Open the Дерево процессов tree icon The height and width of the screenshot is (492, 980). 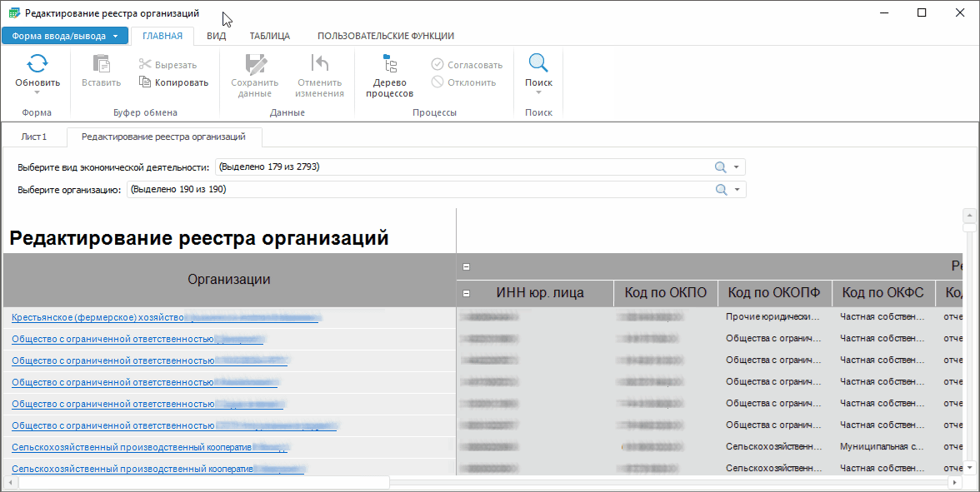[389, 64]
